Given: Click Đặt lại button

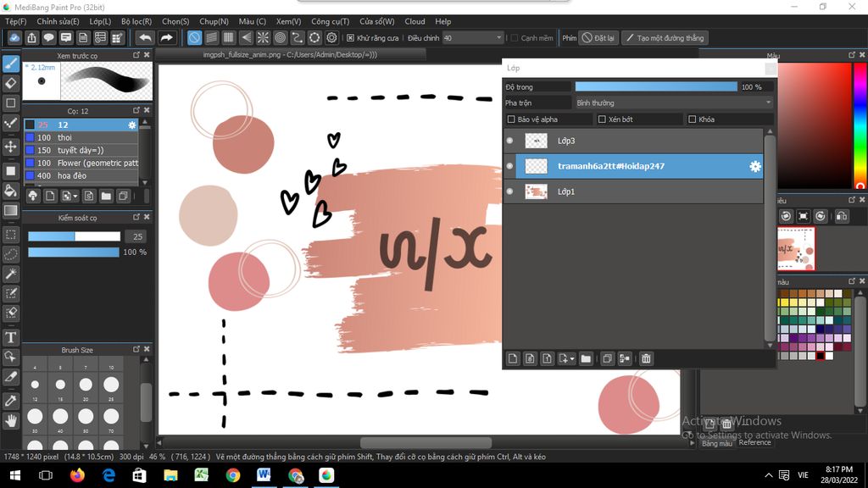Looking at the screenshot, I should coord(598,37).
